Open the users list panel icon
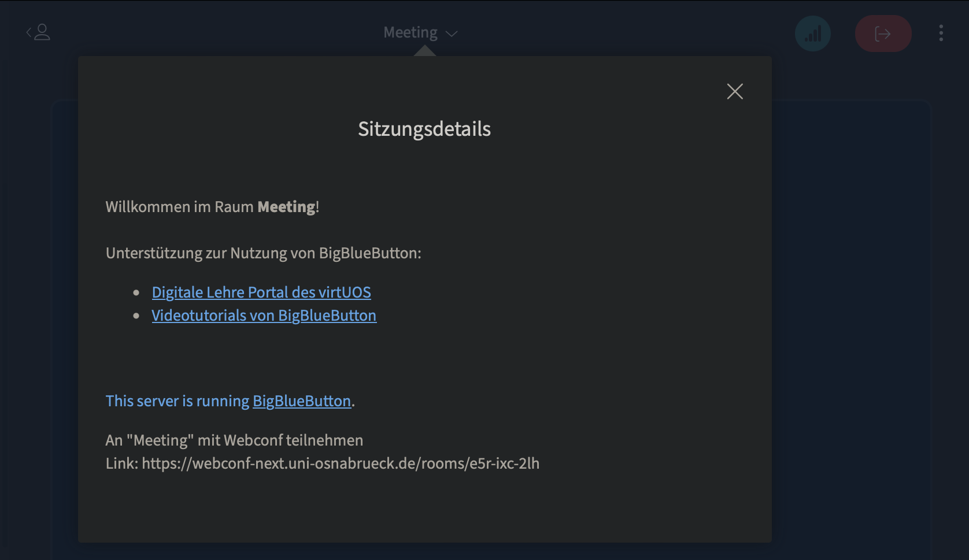 (38, 32)
